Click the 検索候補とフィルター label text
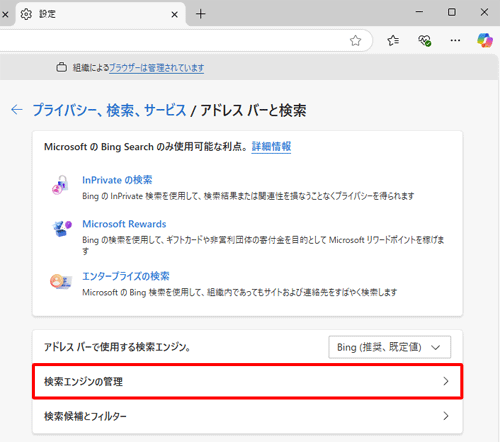The height and width of the screenshot is (442, 500). click(85, 416)
